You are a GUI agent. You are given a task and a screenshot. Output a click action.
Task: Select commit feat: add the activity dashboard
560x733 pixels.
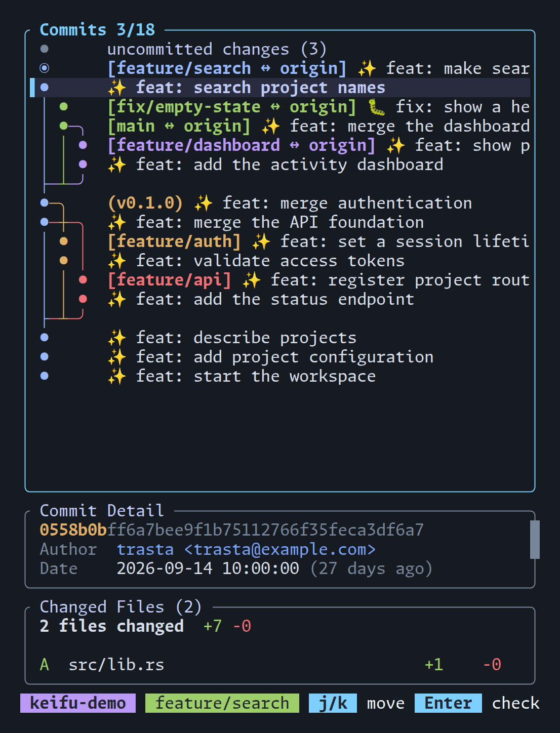click(x=280, y=165)
